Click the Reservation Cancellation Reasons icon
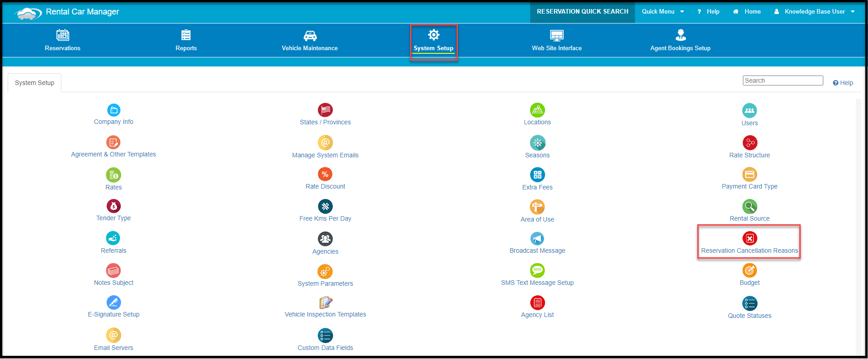The image size is (868, 359). 750,238
